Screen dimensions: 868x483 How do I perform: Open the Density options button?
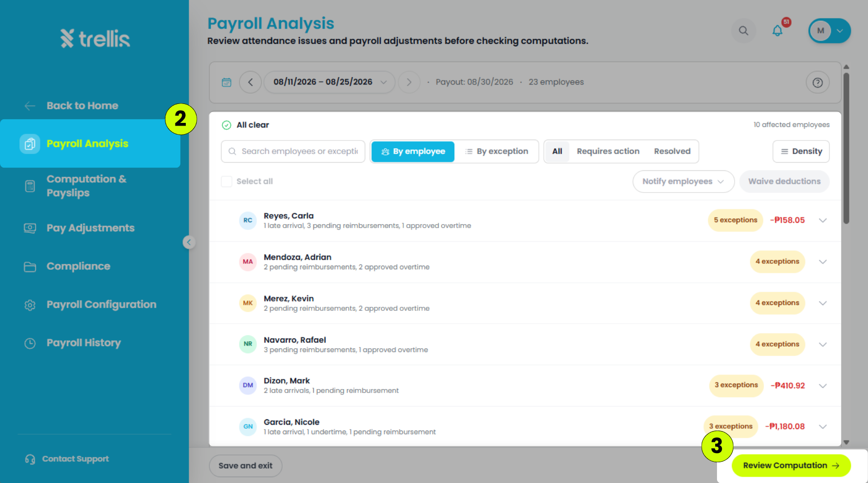tap(801, 151)
